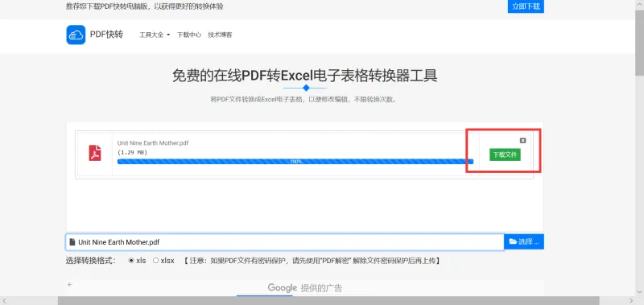This screenshot has width=644, height=305.
Task: Click the page heading 免费的在线PDF转Excel电子表格转换器工具
Action: [x=305, y=76]
